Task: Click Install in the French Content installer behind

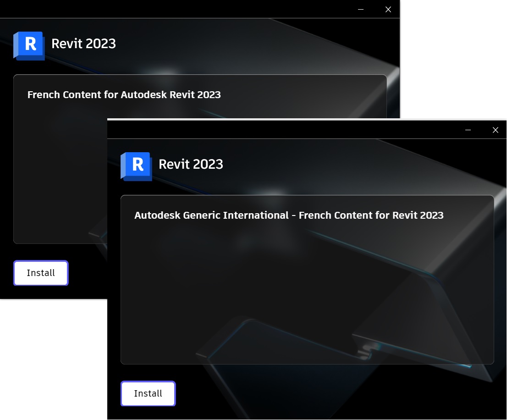Action: (x=40, y=273)
